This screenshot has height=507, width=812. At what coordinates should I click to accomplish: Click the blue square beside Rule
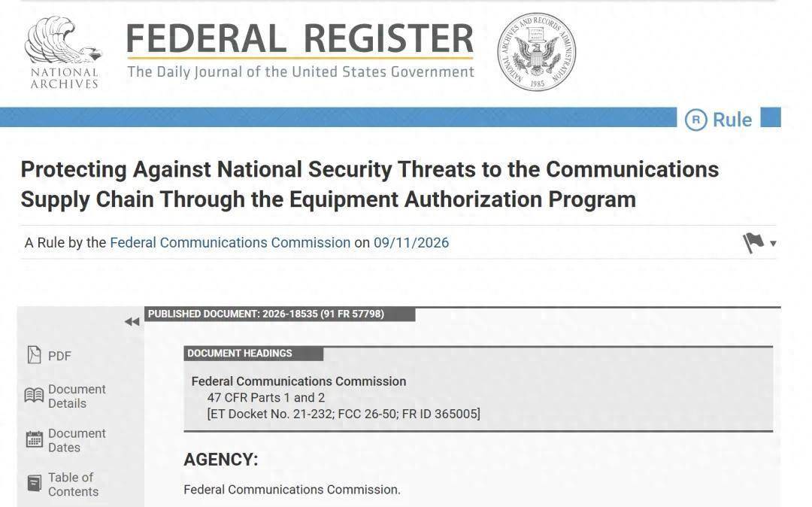(x=771, y=117)
